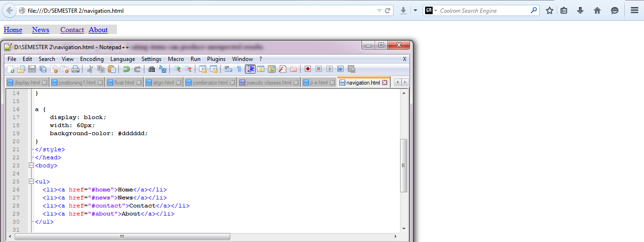Zoom out using the toolbar magnifier
This screenshot has width=644, height=242.
pyautogui.click(x=188, y=69)
